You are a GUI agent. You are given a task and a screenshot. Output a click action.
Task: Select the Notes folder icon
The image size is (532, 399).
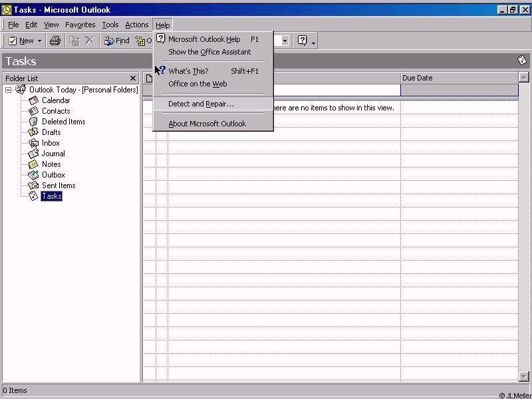coord(33,164)
